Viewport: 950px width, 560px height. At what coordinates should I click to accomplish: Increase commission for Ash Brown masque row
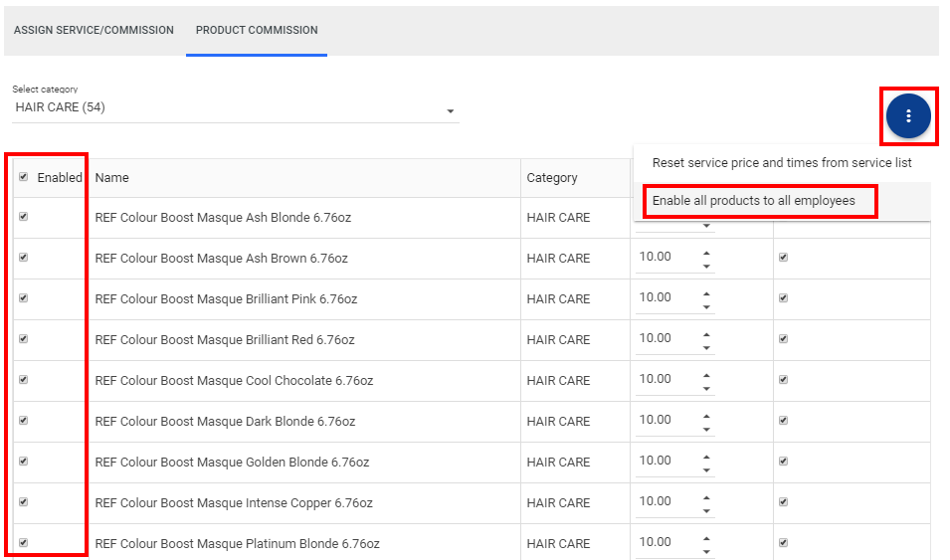[706, 252]
